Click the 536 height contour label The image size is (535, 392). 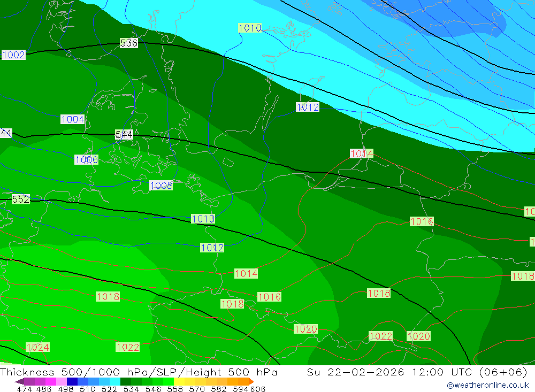pyautogui.click(x=129, y=43)
